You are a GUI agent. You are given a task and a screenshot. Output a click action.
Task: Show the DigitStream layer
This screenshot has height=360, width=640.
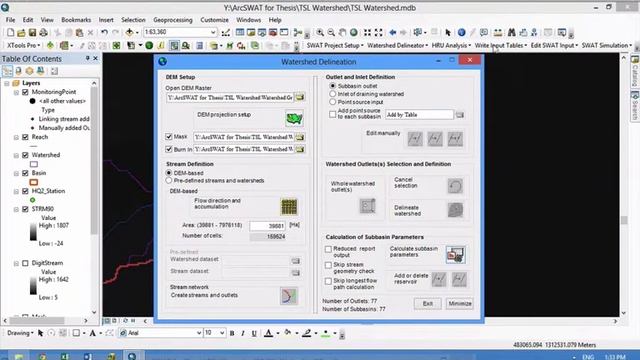25,263
